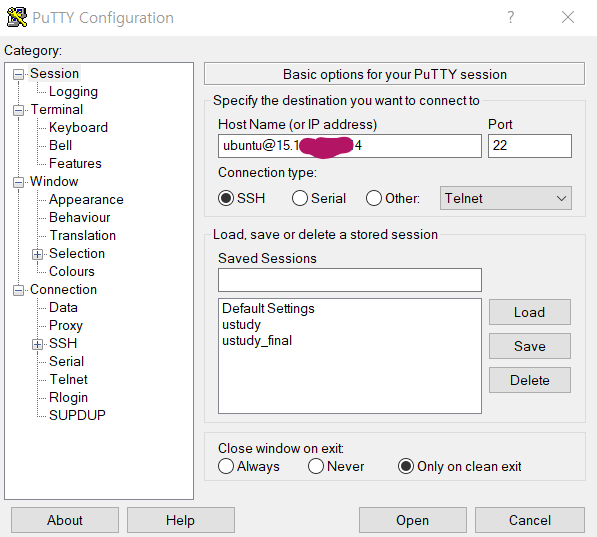Click Open to start the connection
Viewport: 597px width, 537px height.
point(412,520)
